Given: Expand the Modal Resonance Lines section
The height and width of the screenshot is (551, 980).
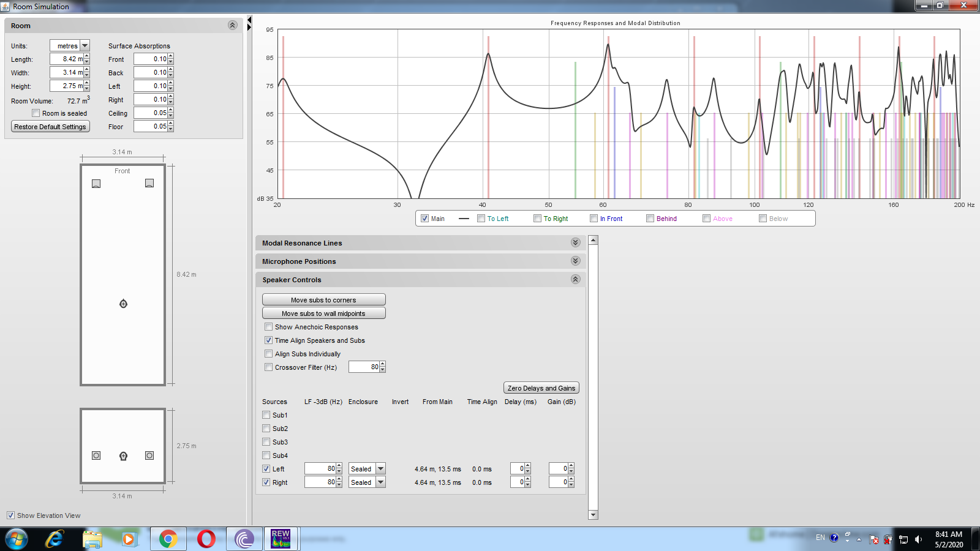Looking at the screenshot, I should coord(575,242).
